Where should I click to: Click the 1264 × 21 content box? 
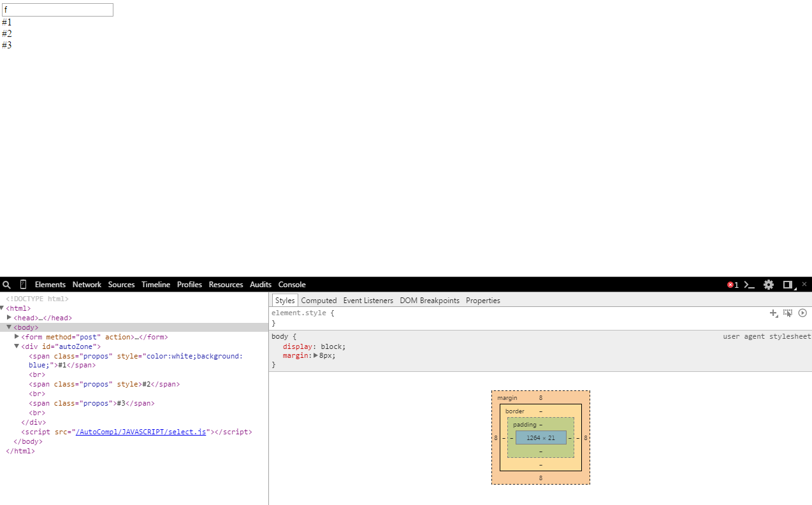(x=540, y=437)
